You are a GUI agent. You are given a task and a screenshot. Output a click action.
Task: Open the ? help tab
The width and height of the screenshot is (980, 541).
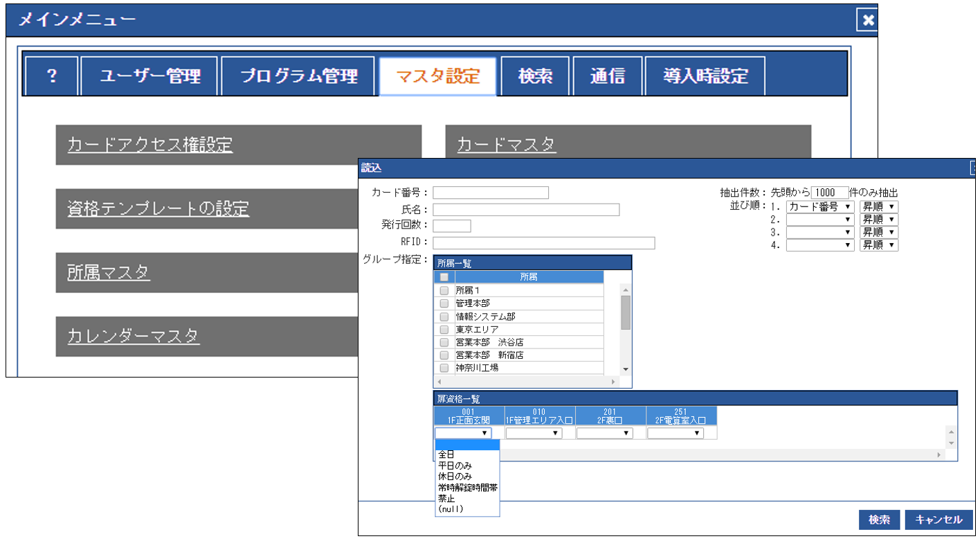click(x=52, y=76)
